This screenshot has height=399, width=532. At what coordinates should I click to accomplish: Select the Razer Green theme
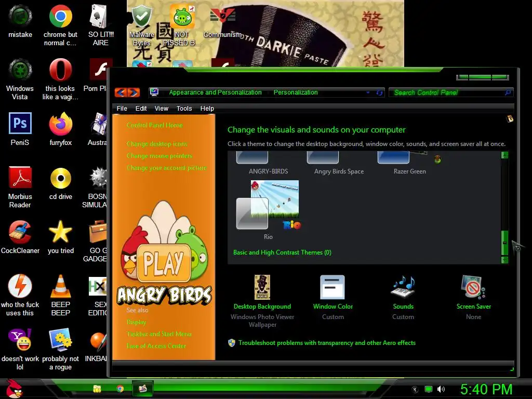pos(409,164)
